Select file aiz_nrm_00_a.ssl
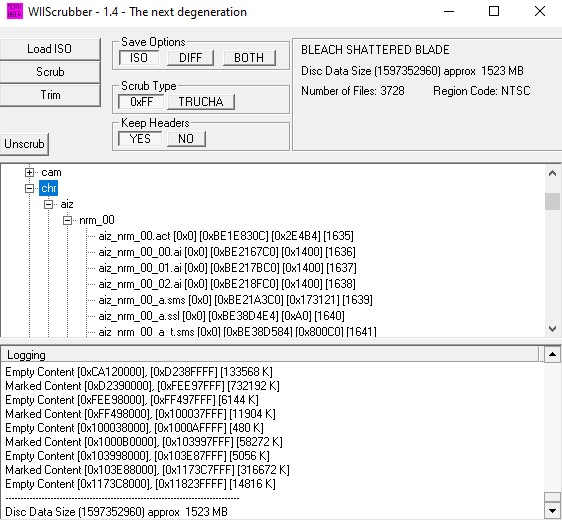 click(222, 316)
